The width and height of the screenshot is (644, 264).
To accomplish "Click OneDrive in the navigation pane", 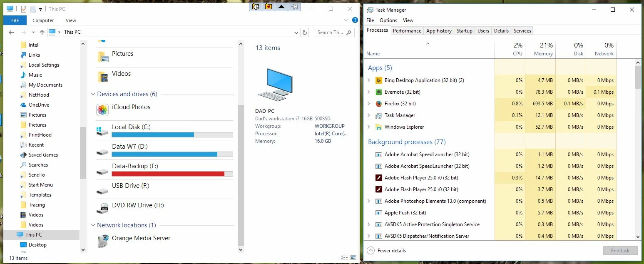I will (39, 105).
